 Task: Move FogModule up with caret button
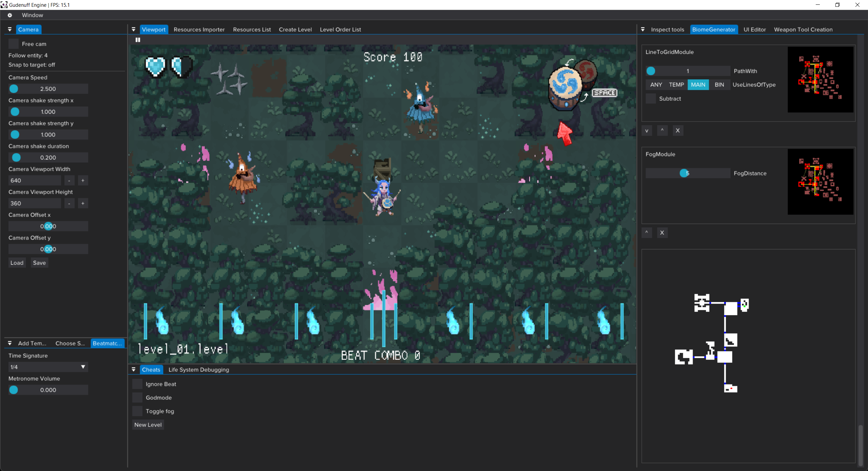coord(647,233)
